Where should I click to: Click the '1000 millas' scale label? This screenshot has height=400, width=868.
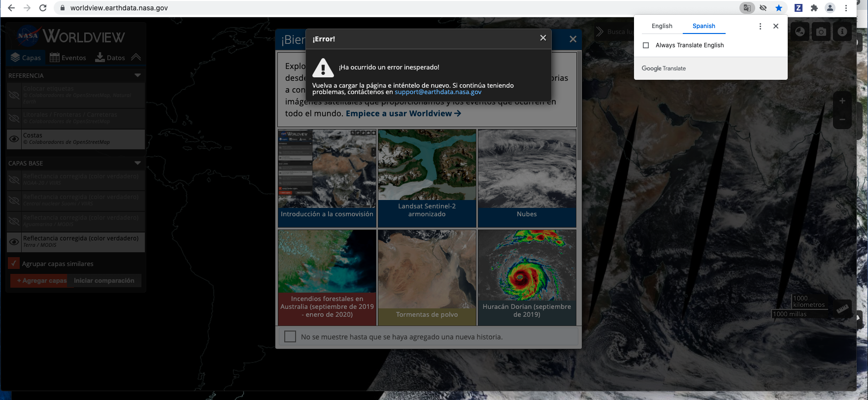click(790, 314)
